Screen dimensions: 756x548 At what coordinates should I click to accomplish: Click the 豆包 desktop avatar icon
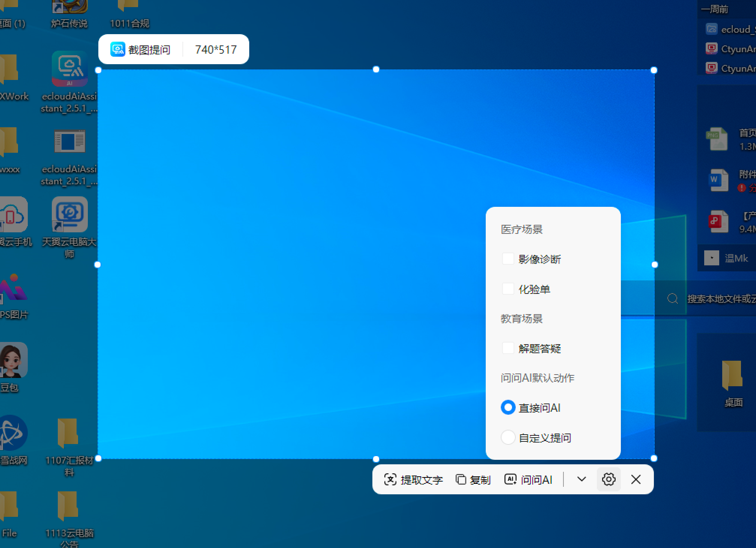coord(14,360)
